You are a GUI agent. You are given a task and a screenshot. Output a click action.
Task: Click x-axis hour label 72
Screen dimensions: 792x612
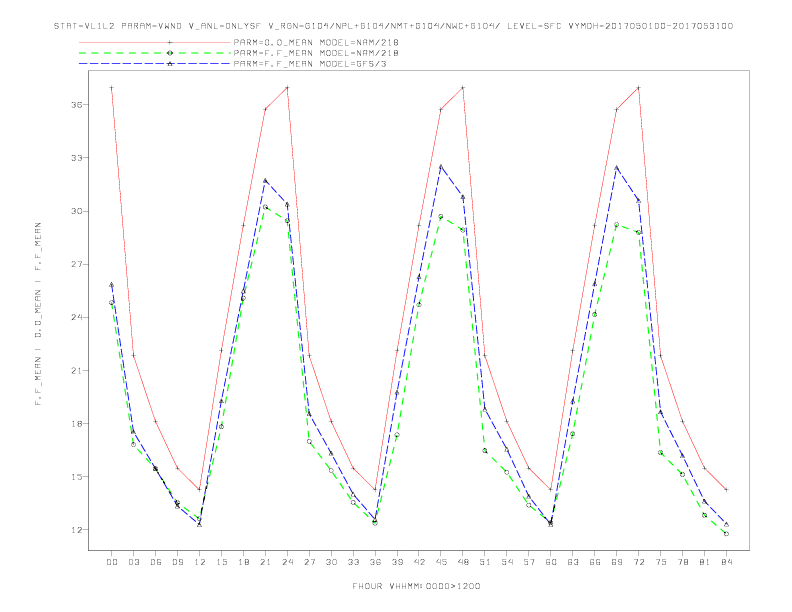tap(639, 562)
